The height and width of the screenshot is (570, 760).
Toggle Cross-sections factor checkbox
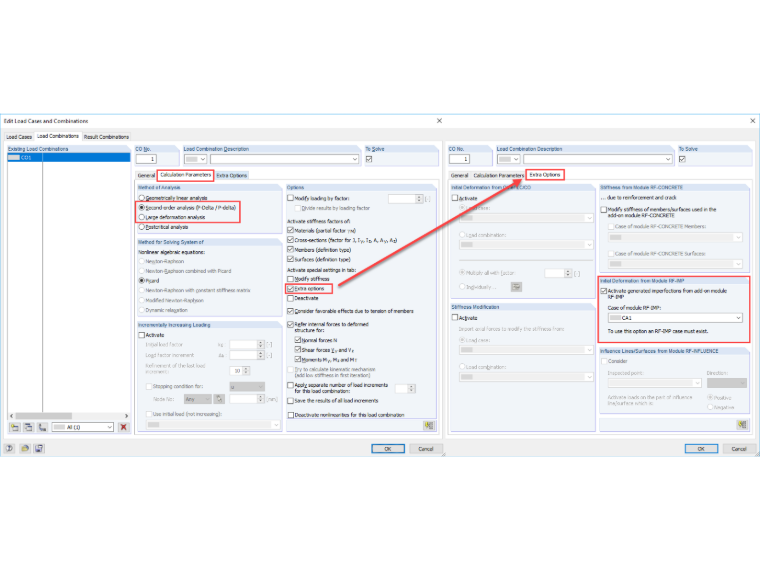(290, 240)
